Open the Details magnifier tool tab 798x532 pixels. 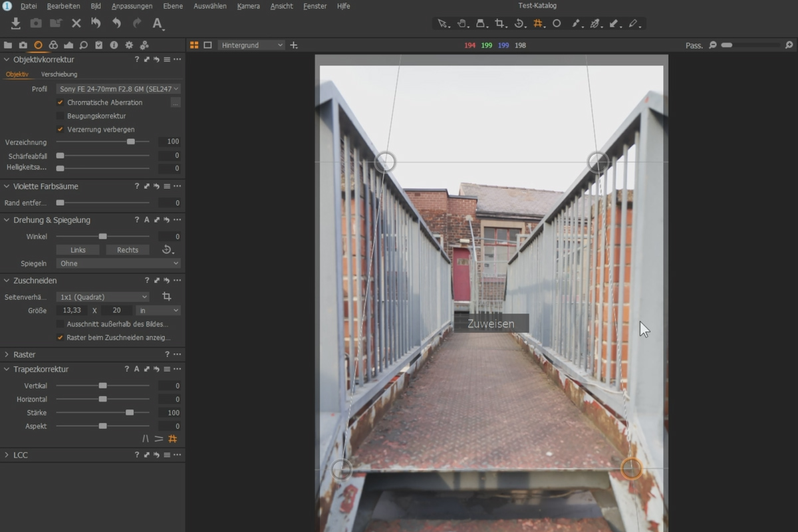[x=84, y=45]
